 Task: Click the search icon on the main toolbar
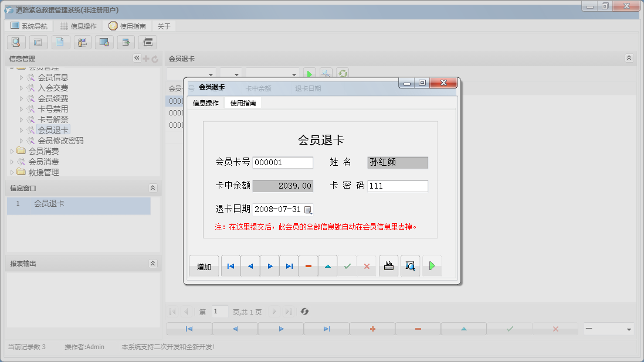point(16,42)
